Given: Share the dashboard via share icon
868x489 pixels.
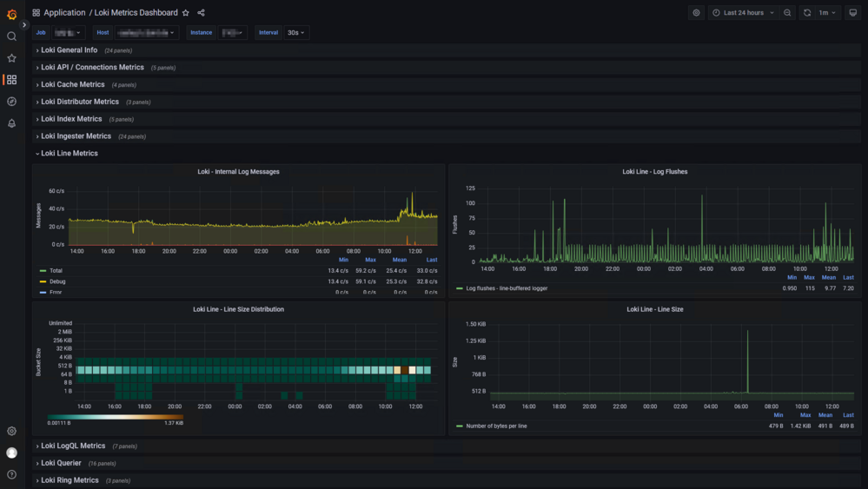Looking at the screenshot, I should click(x=201, y=13).
